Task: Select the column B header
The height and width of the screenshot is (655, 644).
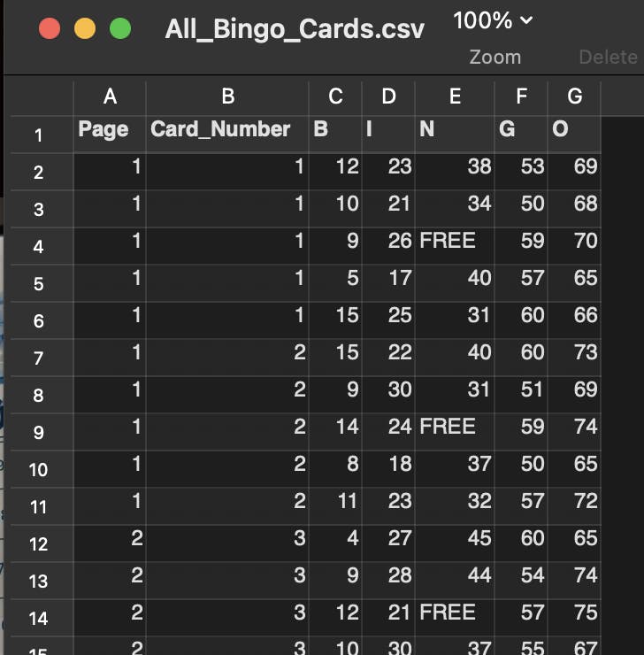Action: [227, 96]
